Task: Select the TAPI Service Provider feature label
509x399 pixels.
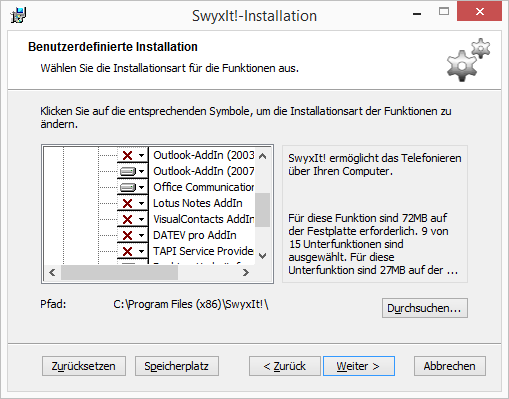Action: click(x=203, y=251)
